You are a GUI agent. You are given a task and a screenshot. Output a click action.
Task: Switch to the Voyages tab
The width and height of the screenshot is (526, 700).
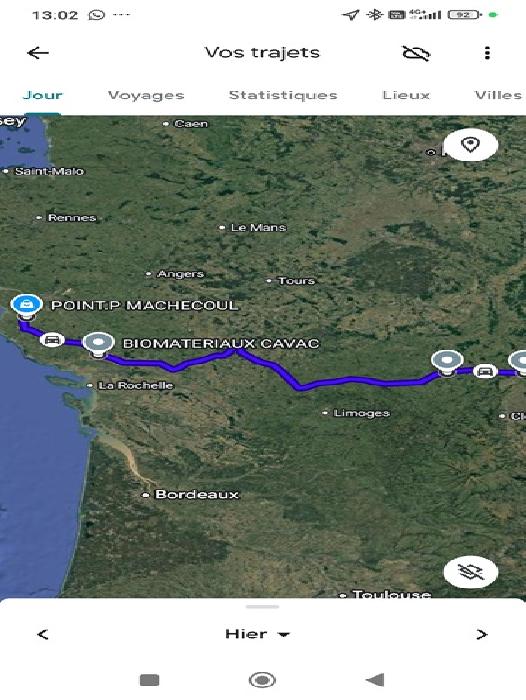coord(146,95)
